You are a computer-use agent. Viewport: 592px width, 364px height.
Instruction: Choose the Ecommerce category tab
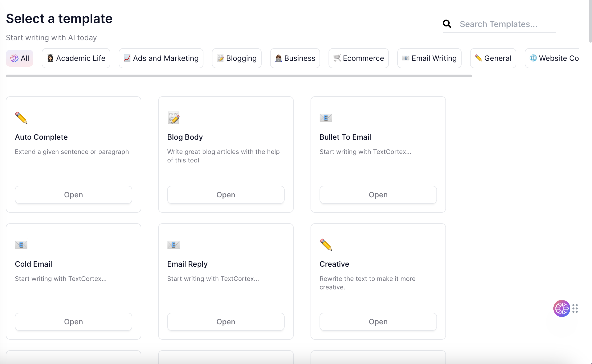(359, 58)
